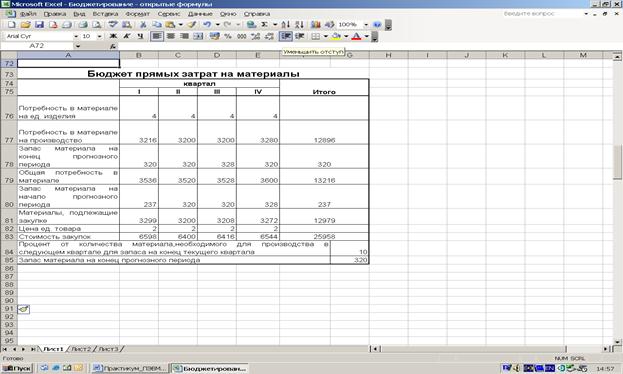
Task: Decrease the decimal places
Action: tap(269, 36)
